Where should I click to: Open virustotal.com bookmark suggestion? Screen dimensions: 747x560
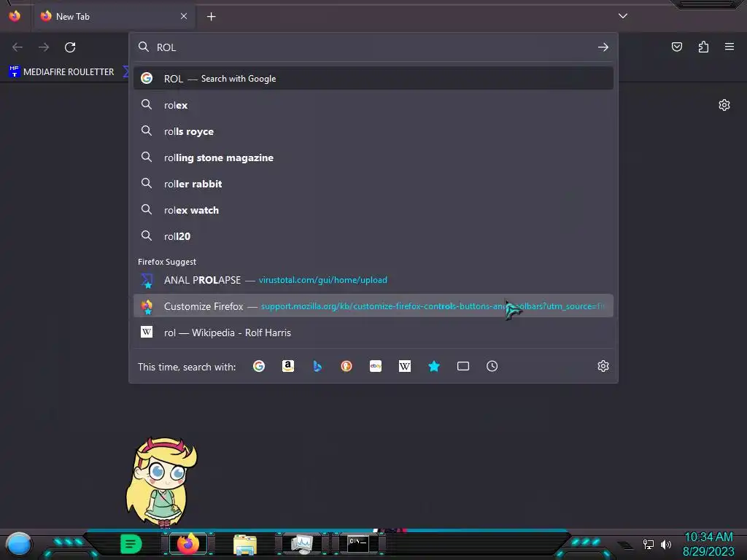coord(373,280)
